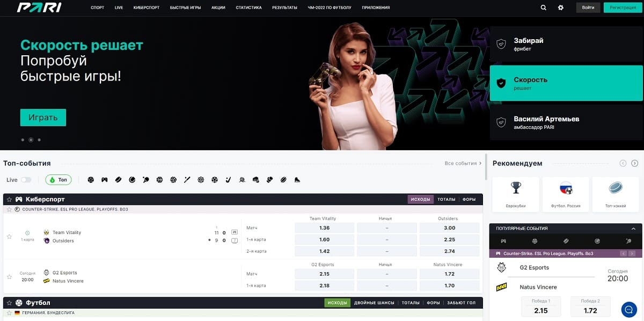644x321 pixels.
Task: Select hockey puck tab in Популярные события
Action: [x=566, y=242]
